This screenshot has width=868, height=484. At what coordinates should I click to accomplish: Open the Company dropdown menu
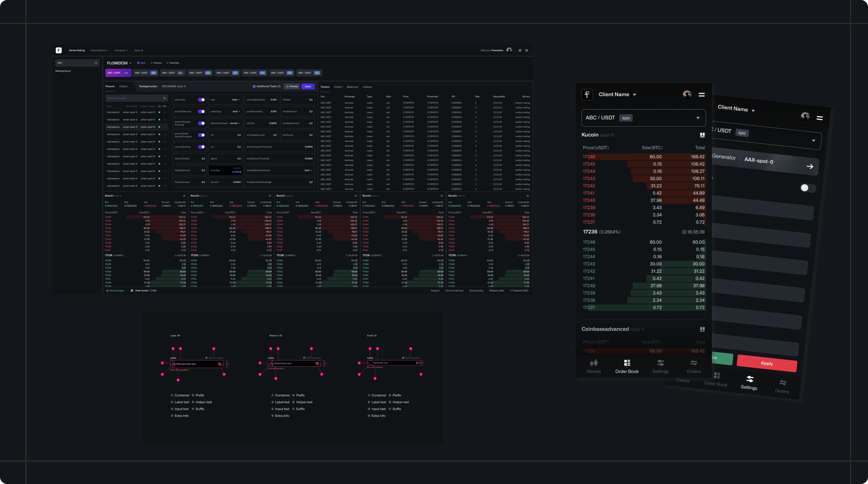click(122, 50)
